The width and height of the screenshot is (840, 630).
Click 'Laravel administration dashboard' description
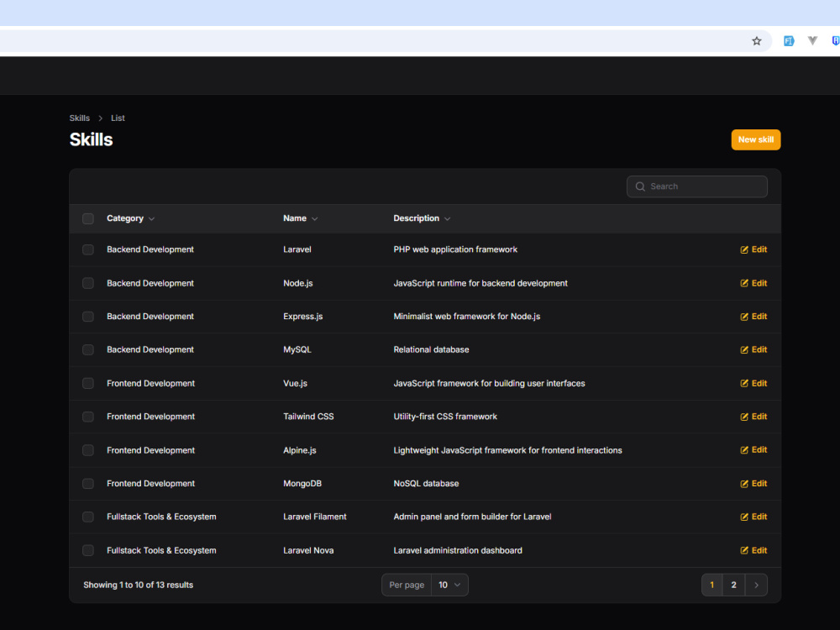tap(458, 550)
